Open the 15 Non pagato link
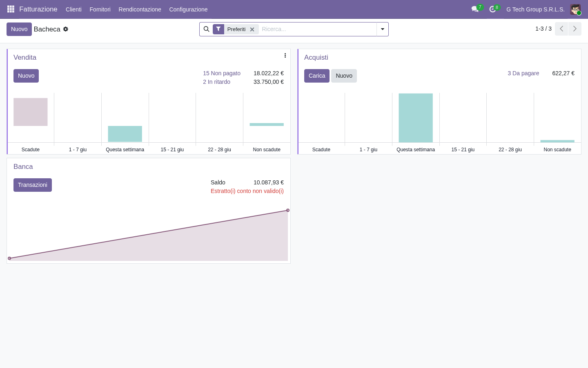The height and width of the screenshot is (368, 588). pos(222,73)
